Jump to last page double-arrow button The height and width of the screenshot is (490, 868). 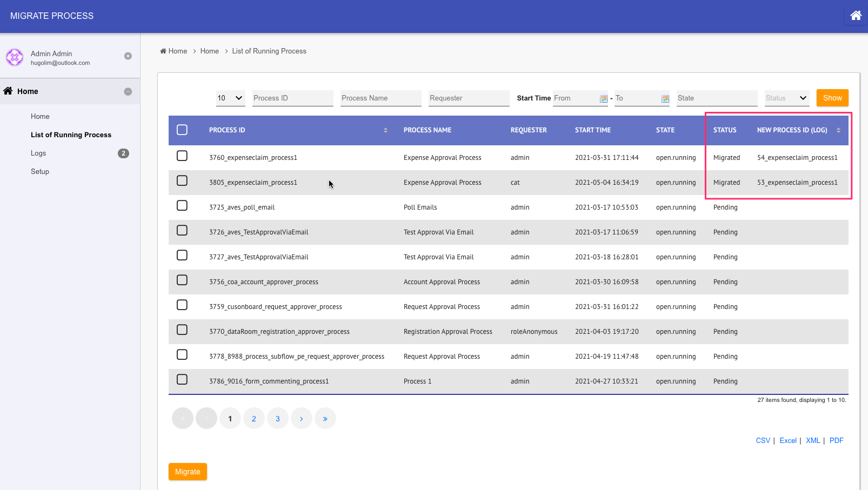(x=325, y=419)
